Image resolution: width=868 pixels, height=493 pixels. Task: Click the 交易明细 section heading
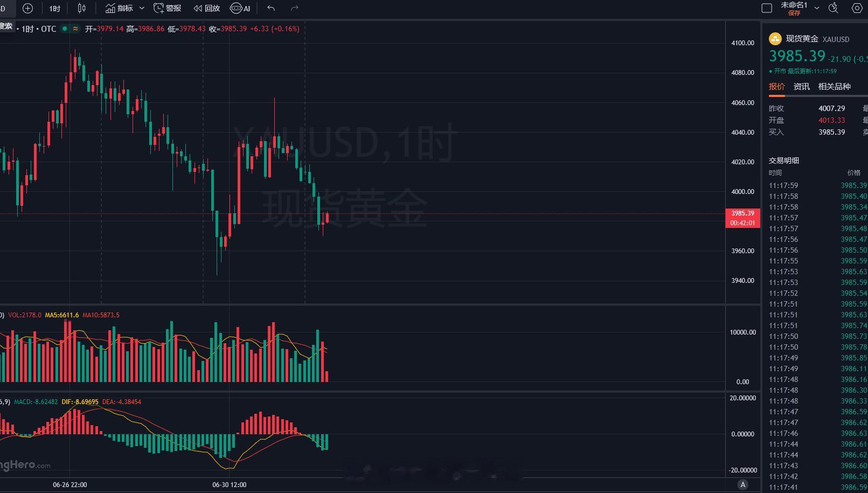click(784, 161)
